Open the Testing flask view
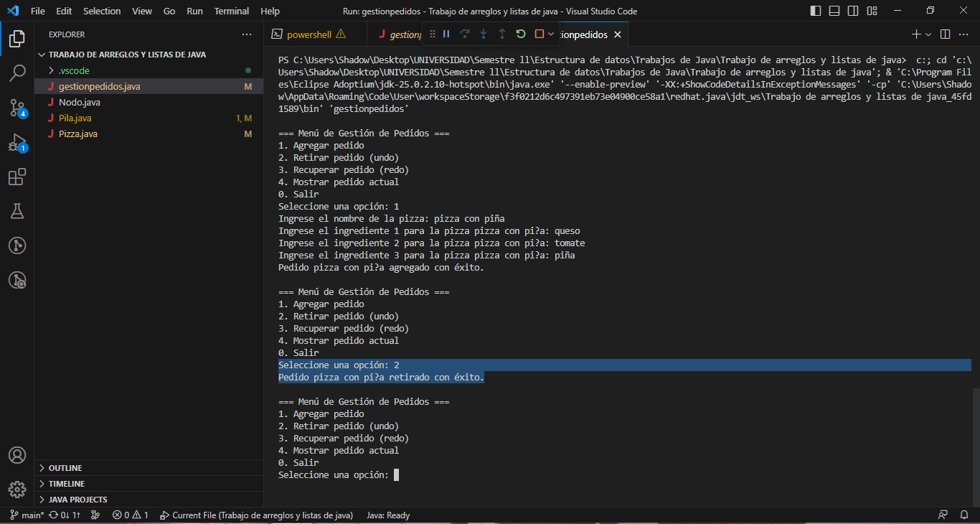 pos(17,211)
